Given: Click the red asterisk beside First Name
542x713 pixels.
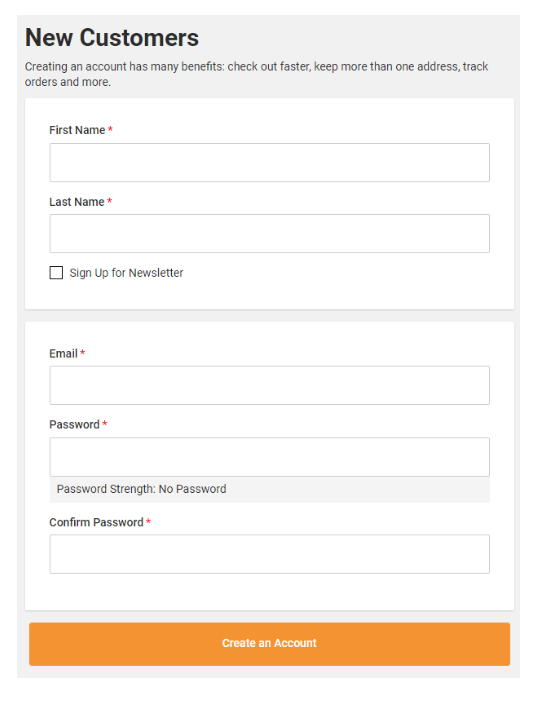Looking at the screenshot, I should pos(110,129).
